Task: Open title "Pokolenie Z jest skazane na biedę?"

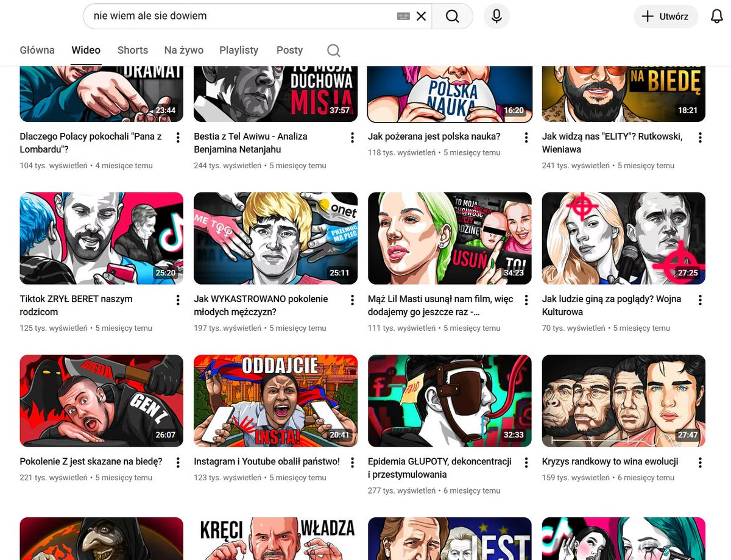Action: click(x=91, y=462)
